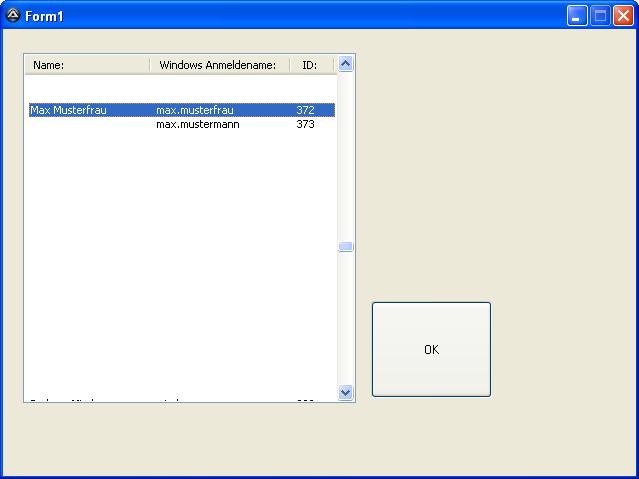This screenshot has height=479, width=639.
Task: Click the OK button
Action: pyautogui.click(x=431, y=349)
